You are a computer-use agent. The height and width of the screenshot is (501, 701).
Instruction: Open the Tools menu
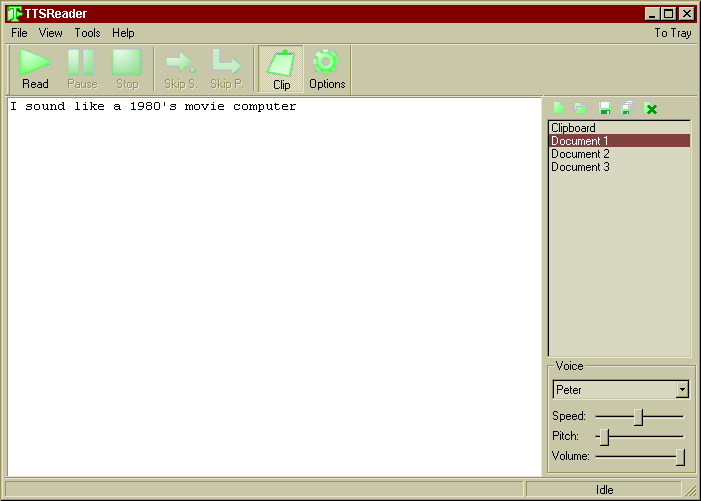point(87,33)
